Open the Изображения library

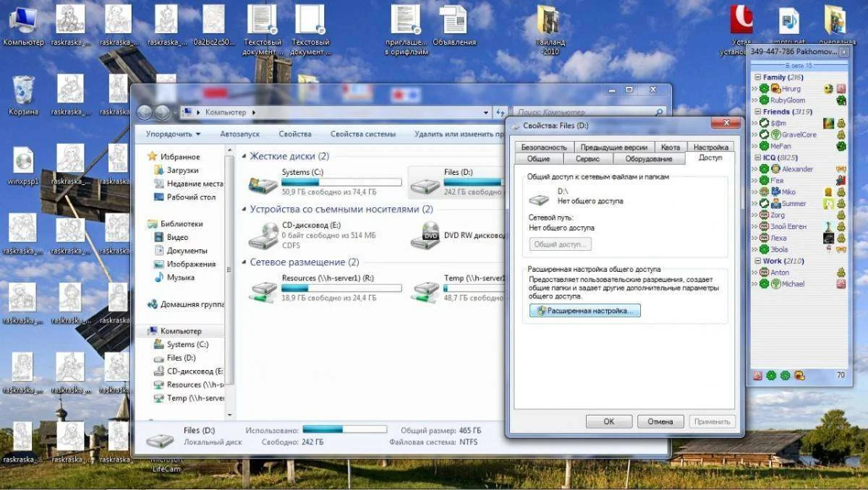coord(184,264)
